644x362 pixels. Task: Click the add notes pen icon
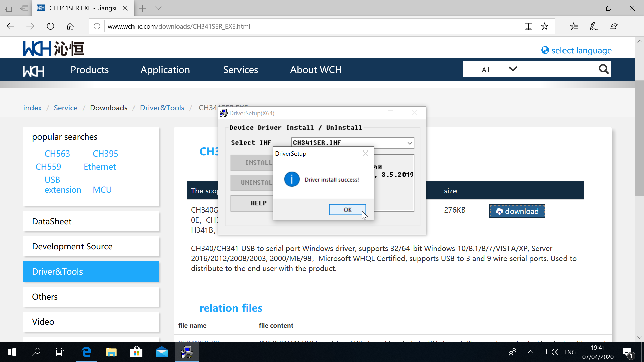(x=594, y=26)
